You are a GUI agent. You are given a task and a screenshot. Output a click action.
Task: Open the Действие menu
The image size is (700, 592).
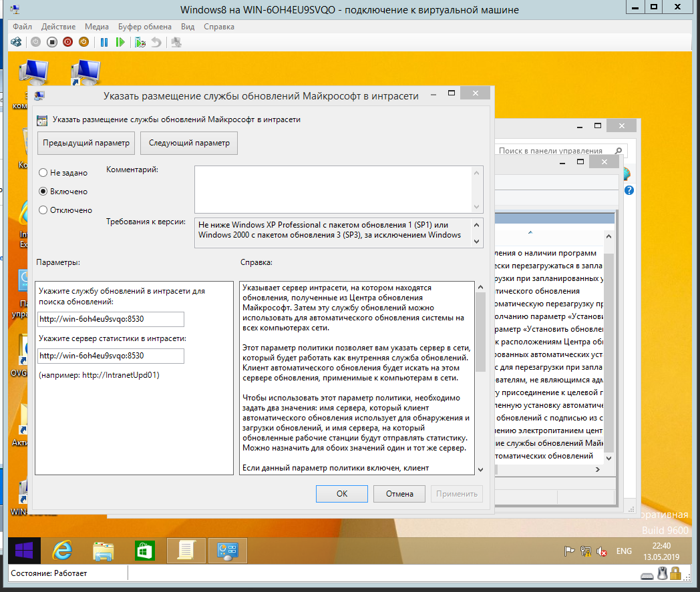(59, 27)
